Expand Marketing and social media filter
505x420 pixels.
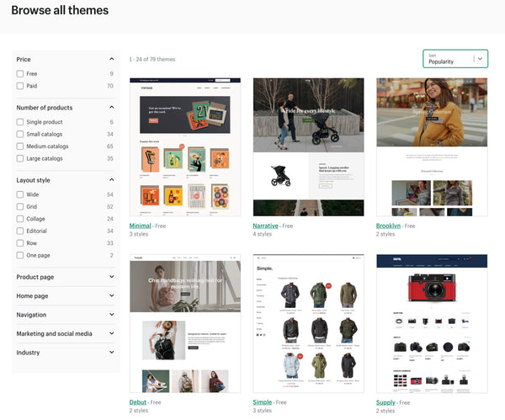click(111, 333)
